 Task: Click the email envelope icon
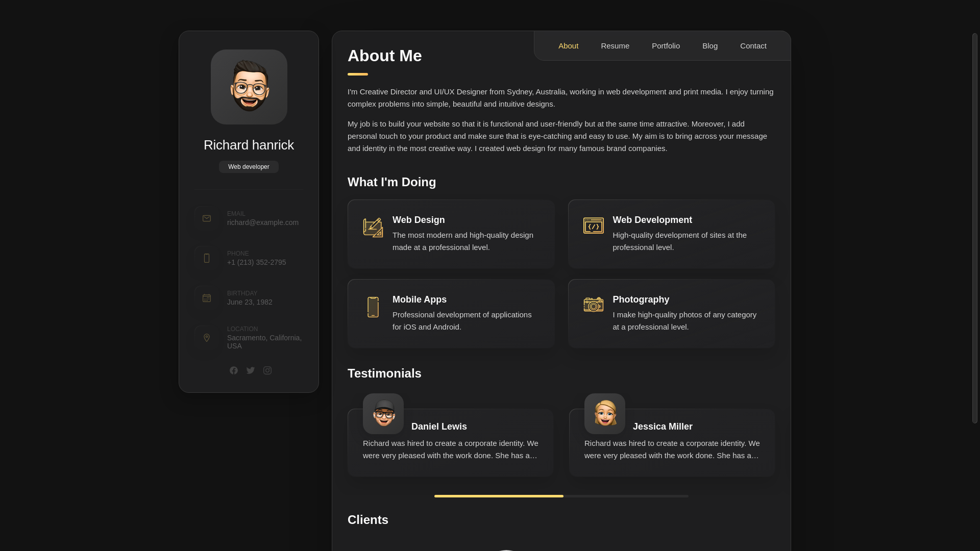click(x=207, y=218)
